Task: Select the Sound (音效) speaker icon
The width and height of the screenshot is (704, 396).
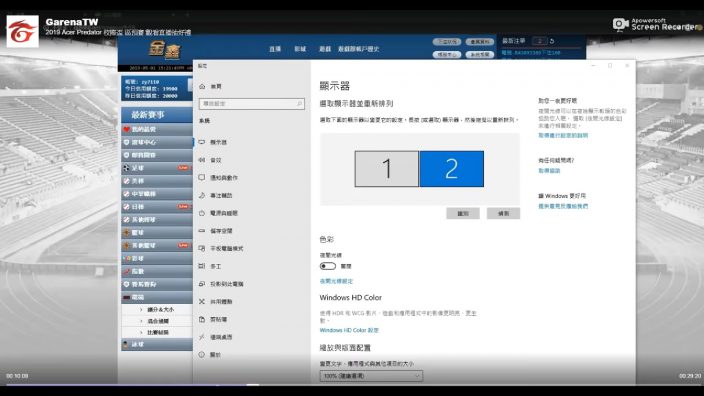Action: pyautogui.click(x=202, y=160)
